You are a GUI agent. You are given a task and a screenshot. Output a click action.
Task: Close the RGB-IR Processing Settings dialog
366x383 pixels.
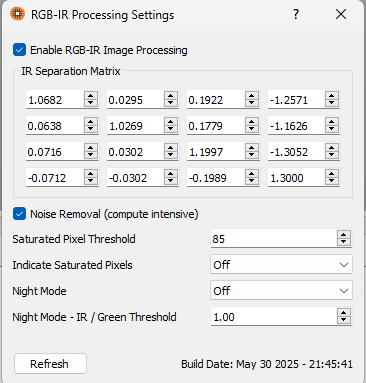[x=341, y=14]
